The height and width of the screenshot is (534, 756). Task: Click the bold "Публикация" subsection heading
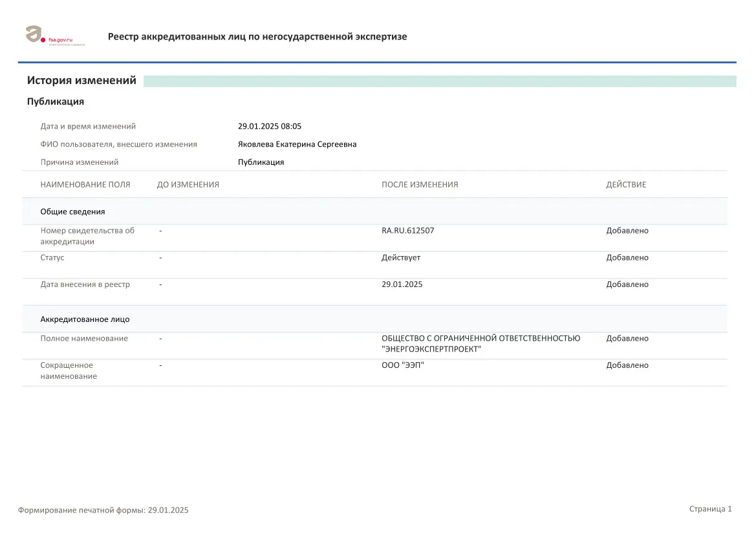[x=56, y=101]
